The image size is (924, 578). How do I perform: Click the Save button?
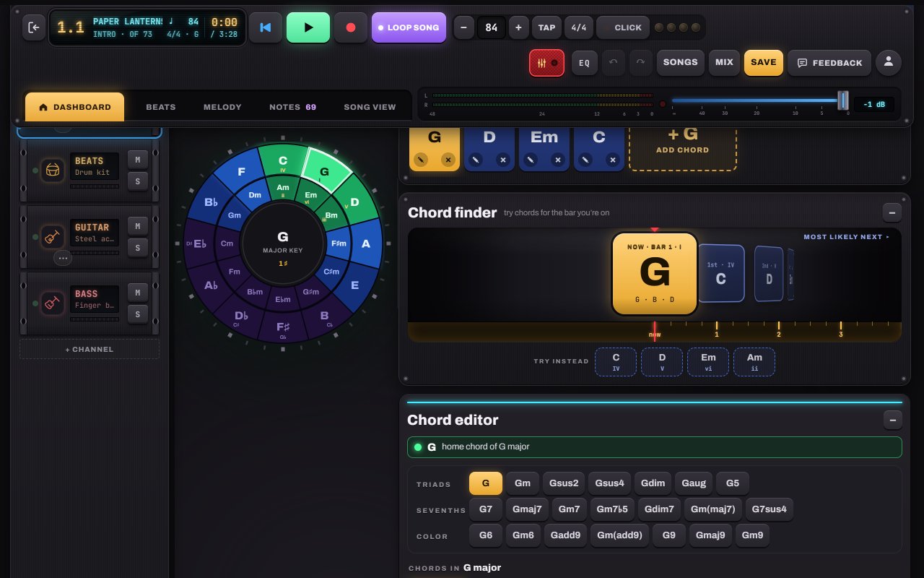click(763, 63)
